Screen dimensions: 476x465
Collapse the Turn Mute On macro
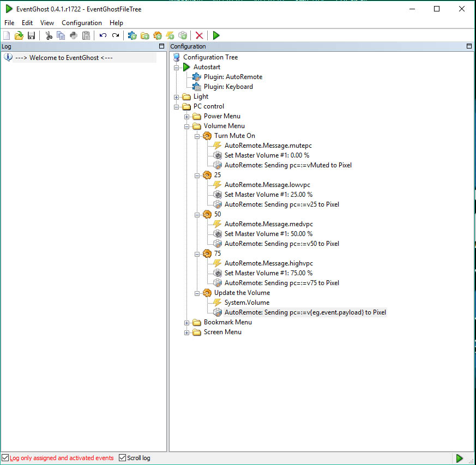click(x=197, y=136)
